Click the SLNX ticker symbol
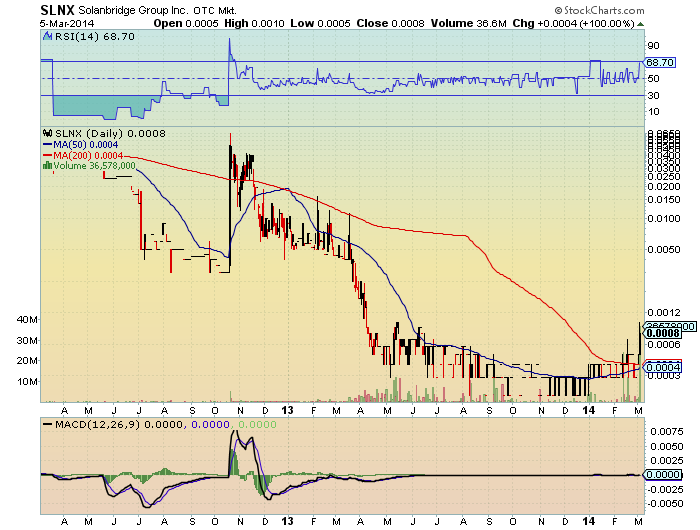The height and width of the screenshot is (530, 700). pos(57,10)
